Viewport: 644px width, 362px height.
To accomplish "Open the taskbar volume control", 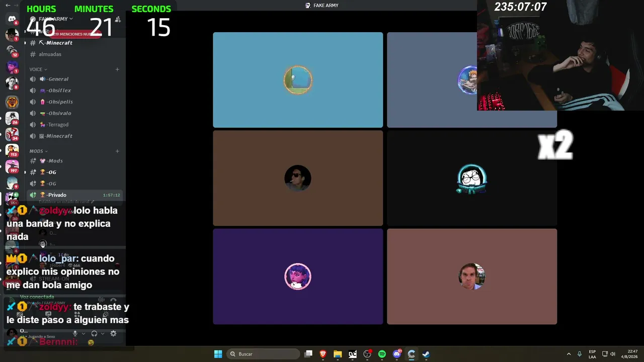I will (613, 354).
